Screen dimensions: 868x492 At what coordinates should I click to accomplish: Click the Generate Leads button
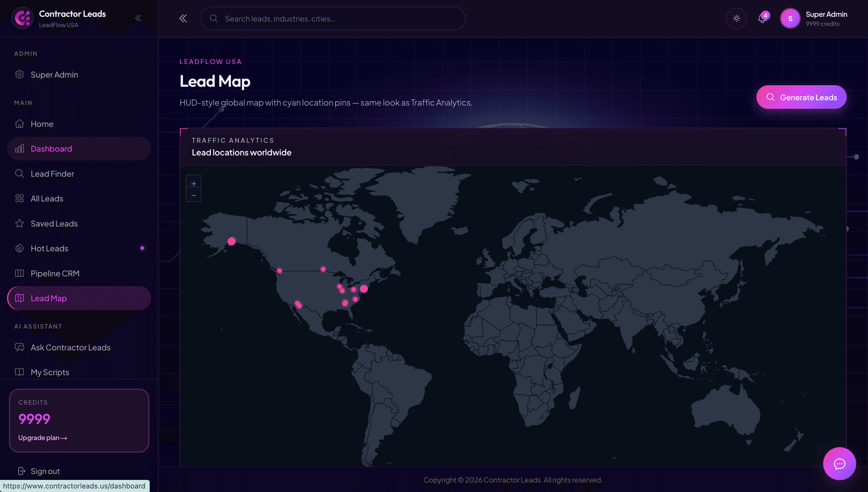(x=801, y=97)
